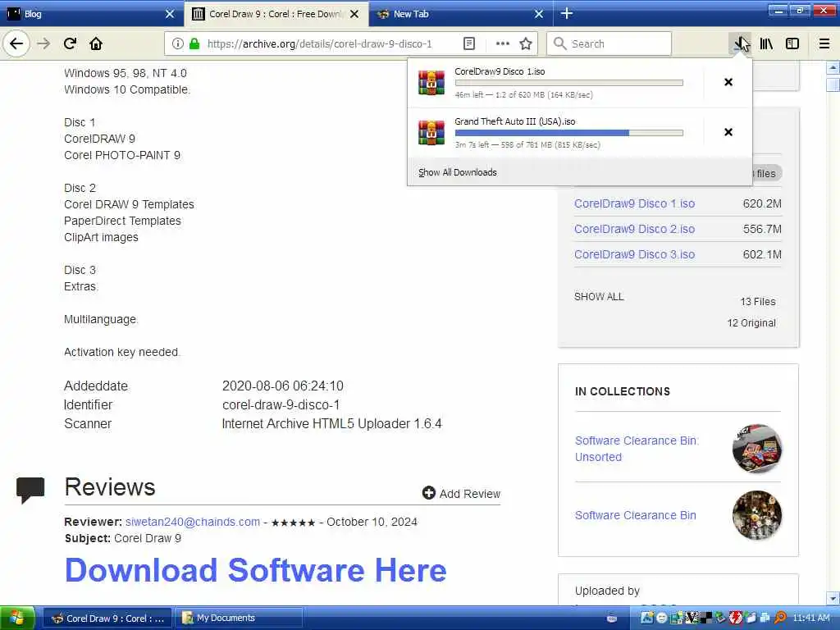Viewport: 840px width, 630px height.
Task: Click the 556.7M file size text
Action: point(762,229)
